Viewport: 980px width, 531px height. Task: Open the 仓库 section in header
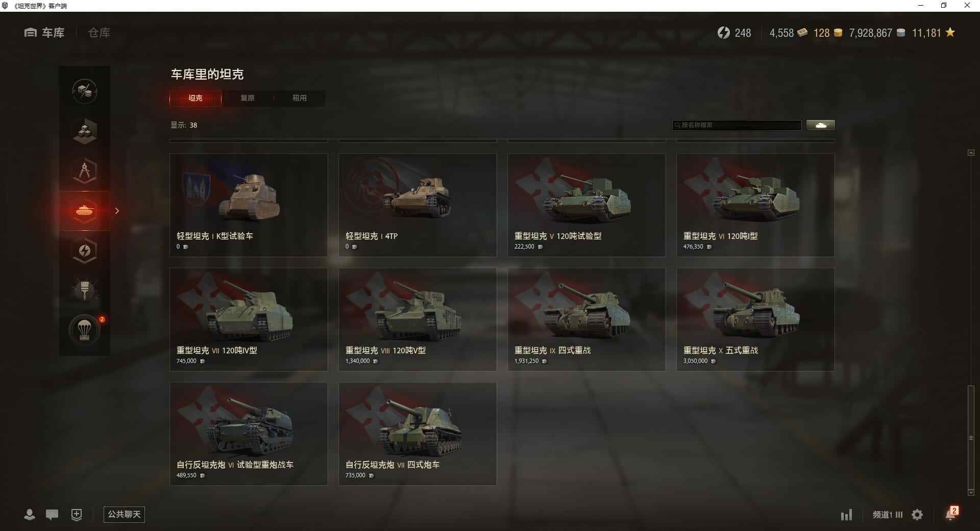(x=99, y=33)
